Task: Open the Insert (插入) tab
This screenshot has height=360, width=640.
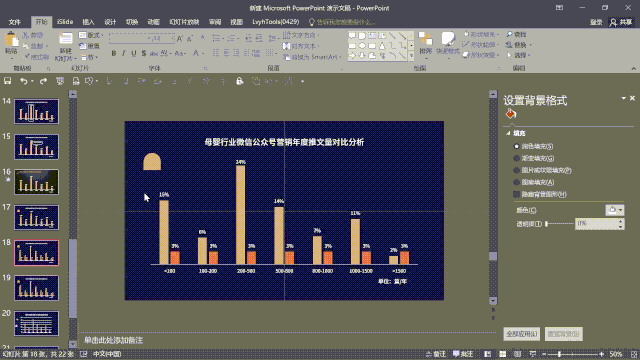Action: click(88, 22)
